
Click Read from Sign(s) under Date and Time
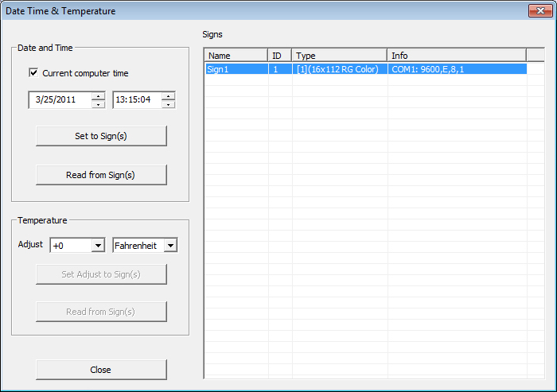click(101, 175)
